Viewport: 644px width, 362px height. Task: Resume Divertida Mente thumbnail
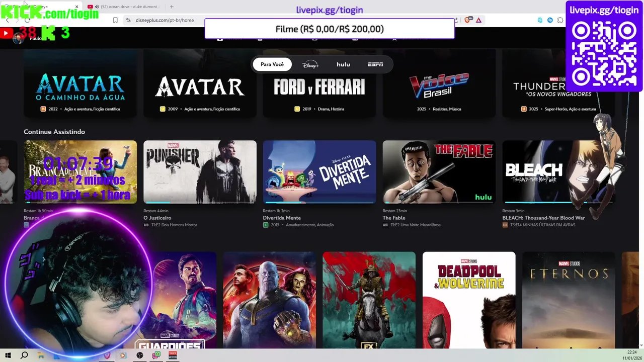coord(319,172)
